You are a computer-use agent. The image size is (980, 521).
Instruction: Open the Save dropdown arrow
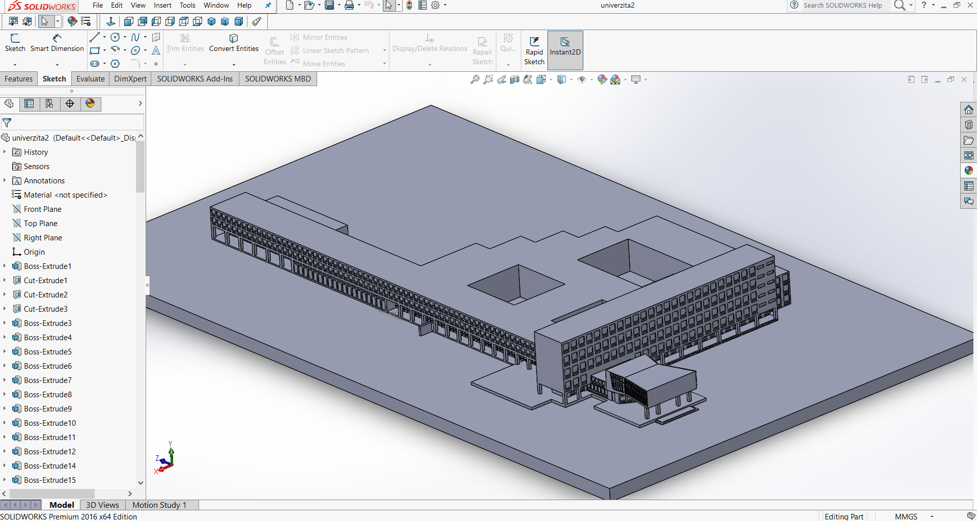[339, 5]
